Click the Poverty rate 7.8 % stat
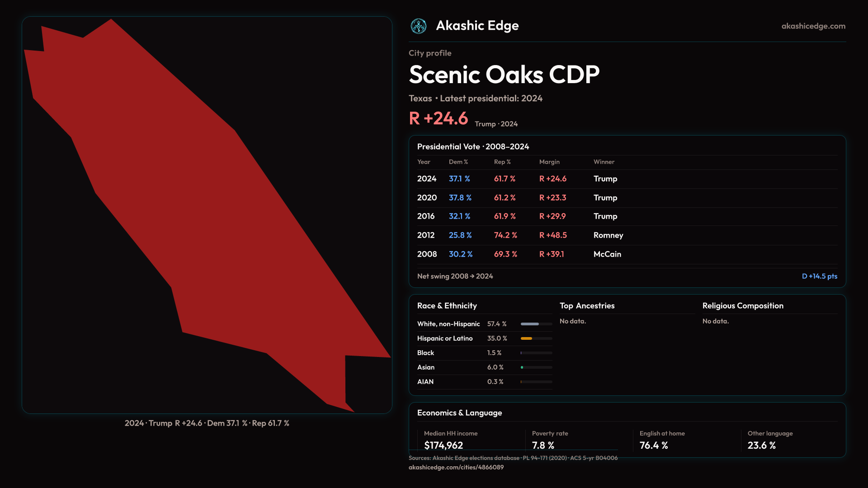The image size is (868, 488). point(543,445)
